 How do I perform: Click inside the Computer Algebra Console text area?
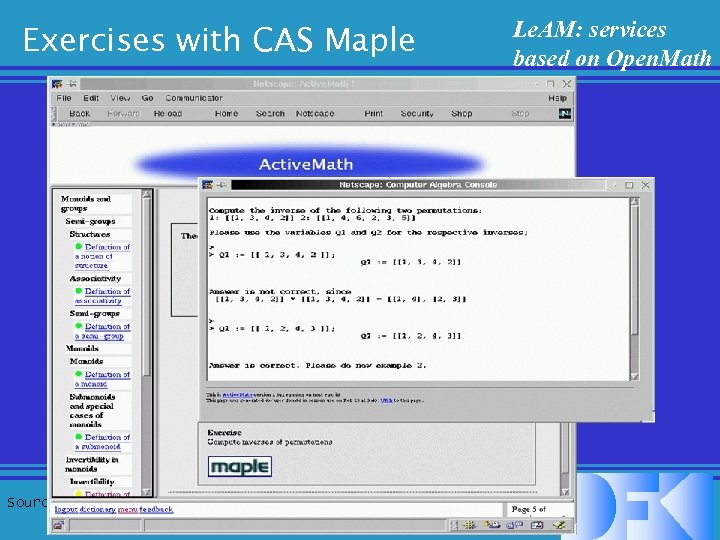(418, 289)
